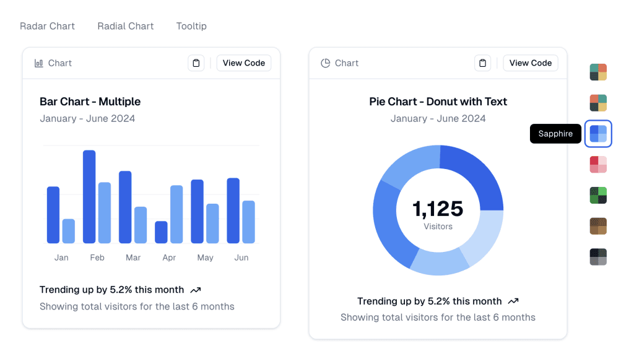Select the Sapphire blue theme swatch
The width and height of the screenshot is (634, 364).
[x=598, y=134]
